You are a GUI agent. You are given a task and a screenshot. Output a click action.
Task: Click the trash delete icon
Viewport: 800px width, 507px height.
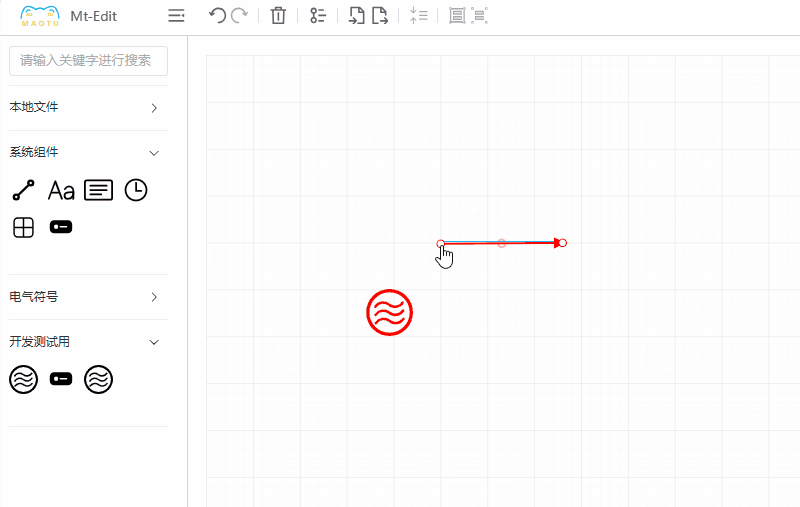(279, 16)
